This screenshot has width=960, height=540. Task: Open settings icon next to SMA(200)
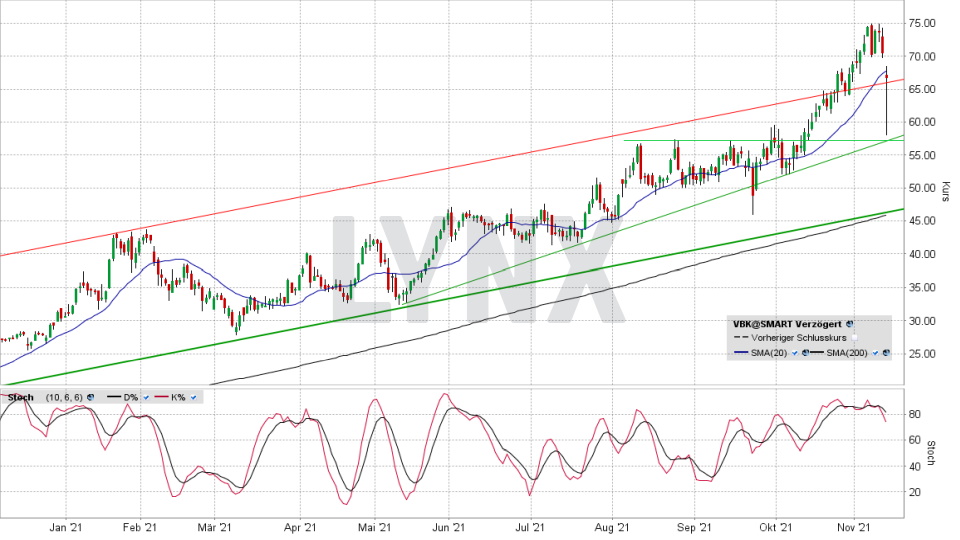pyautogui.click(x=887, y=353)
